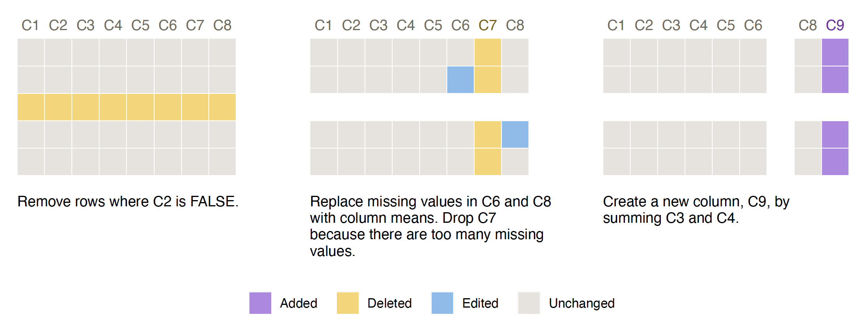Click the 'Unchanged' legend label
The height and width of the screenshot is (333, 868).
pos(582,303)
